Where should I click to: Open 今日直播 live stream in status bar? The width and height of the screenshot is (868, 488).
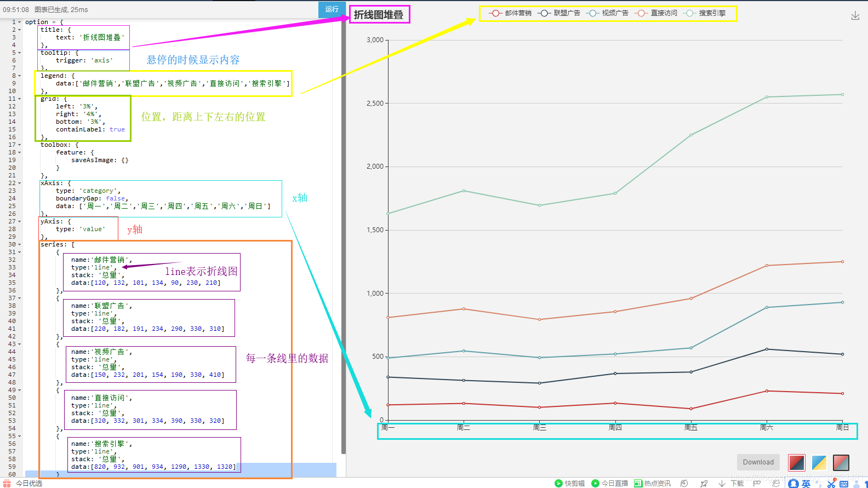coord(609,483)
